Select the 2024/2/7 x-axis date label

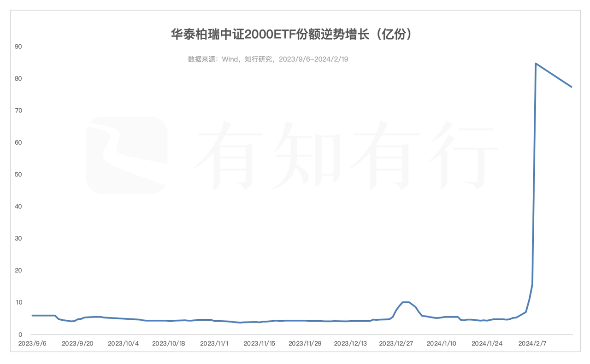pos(532,343)
